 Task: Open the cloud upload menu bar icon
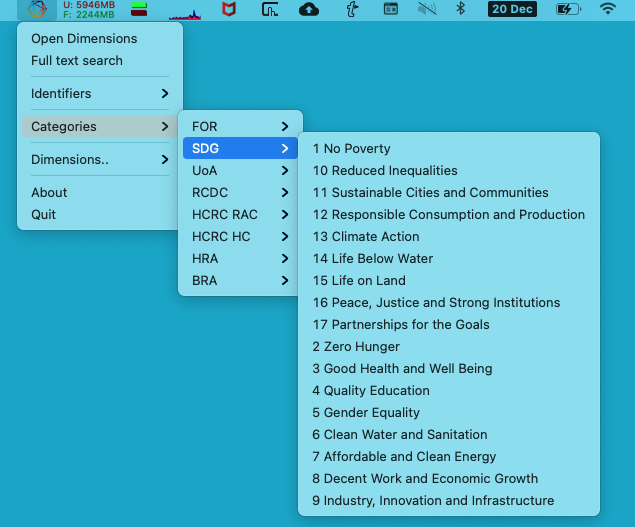point(309,9)
